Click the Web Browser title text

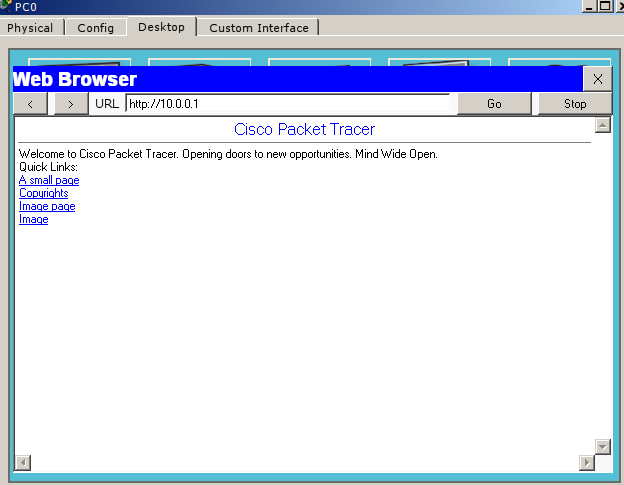(x=75, y=79)
